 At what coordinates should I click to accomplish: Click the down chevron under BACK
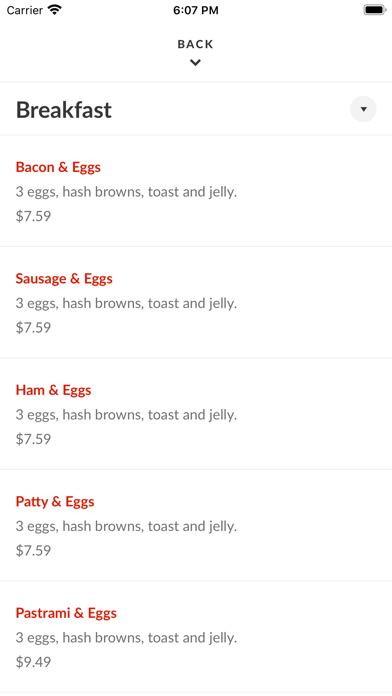195,63
